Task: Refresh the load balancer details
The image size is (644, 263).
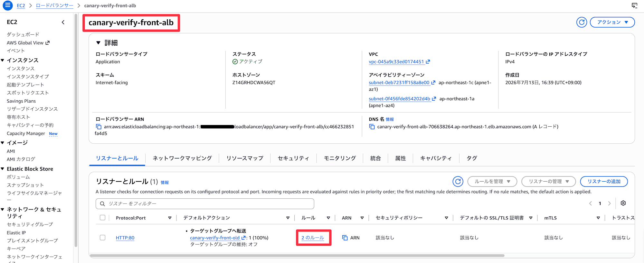Action: pyautogui.click(x=582, y=22)
